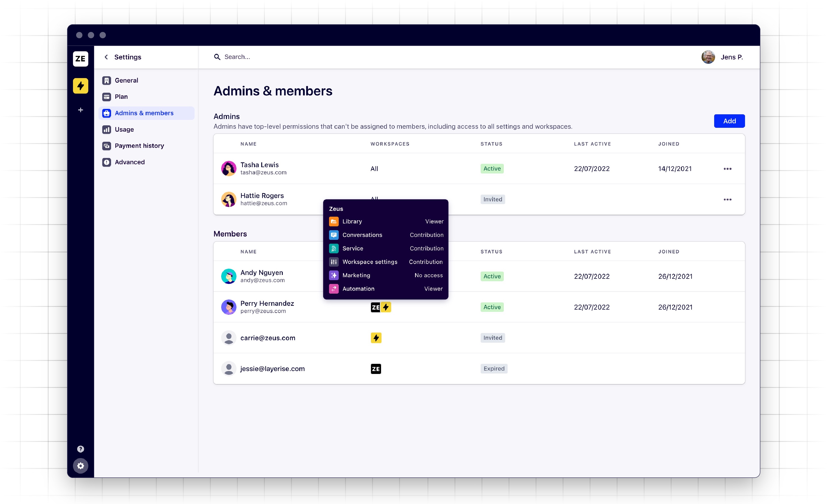Click jessie's ZE workspace badge

click(x=376, y=369)
